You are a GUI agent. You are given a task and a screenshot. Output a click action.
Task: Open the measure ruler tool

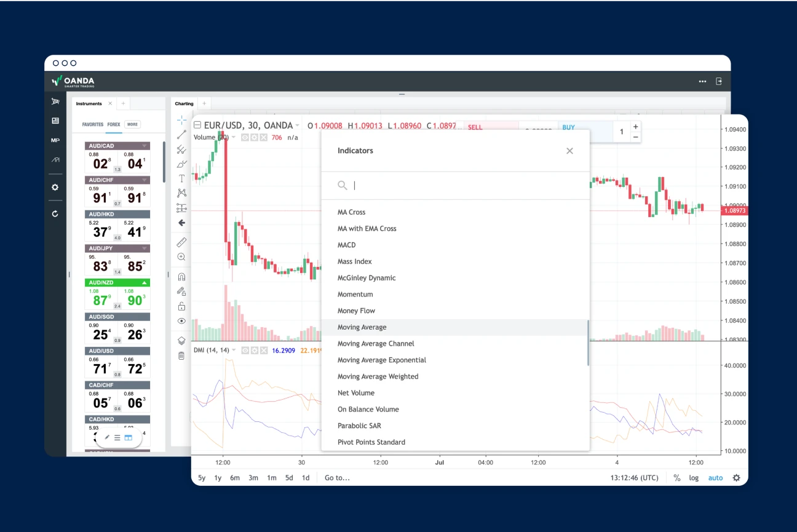pyautogui.click(x=181, y=242)
